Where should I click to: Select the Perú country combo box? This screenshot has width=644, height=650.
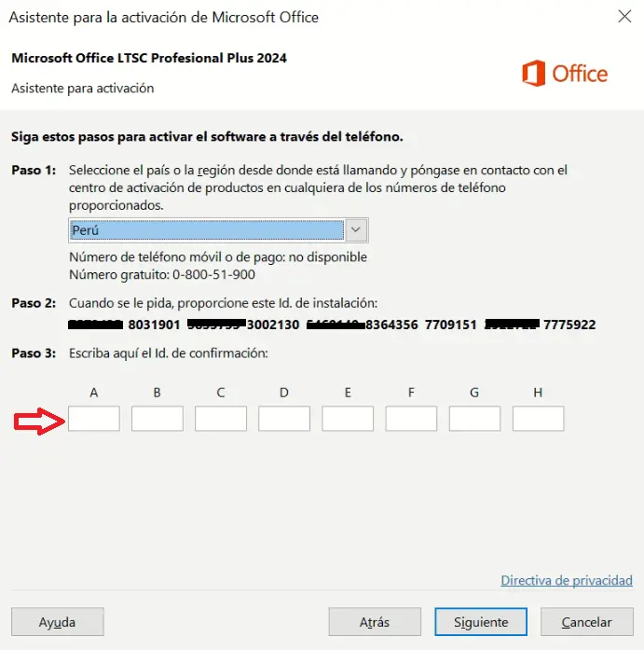[x=207, y=229]
